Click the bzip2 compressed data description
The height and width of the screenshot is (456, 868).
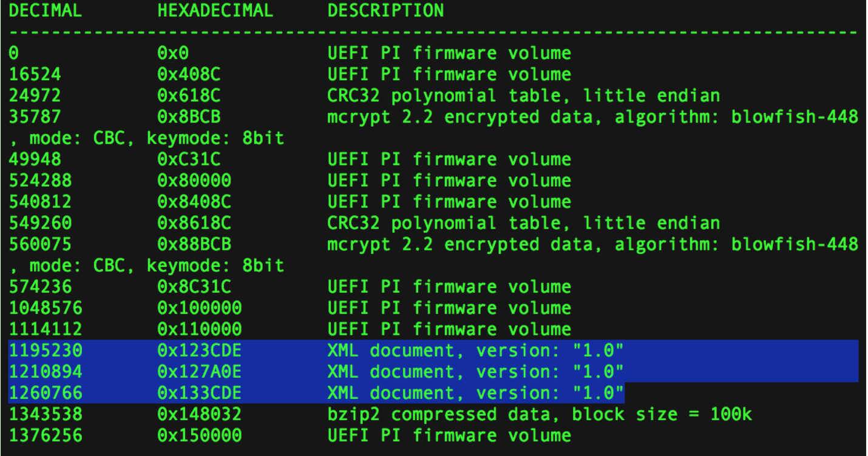pyautogui.click(x=540, y=414)
